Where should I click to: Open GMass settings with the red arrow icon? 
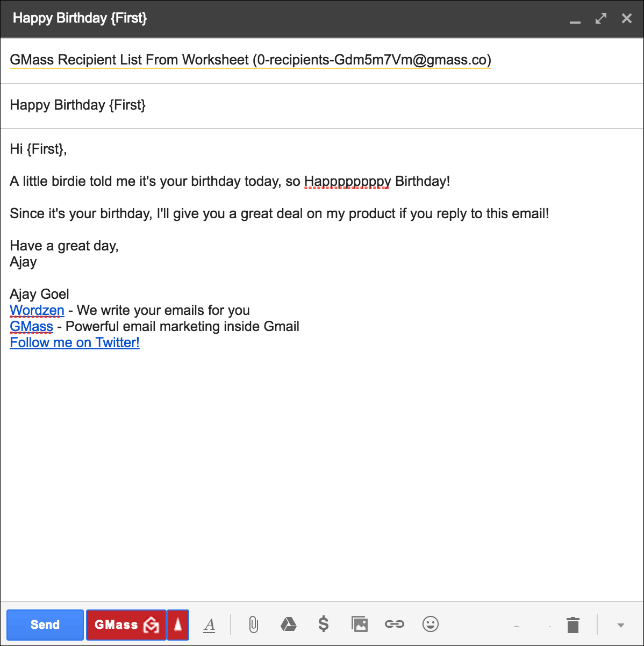coord(178,625)
